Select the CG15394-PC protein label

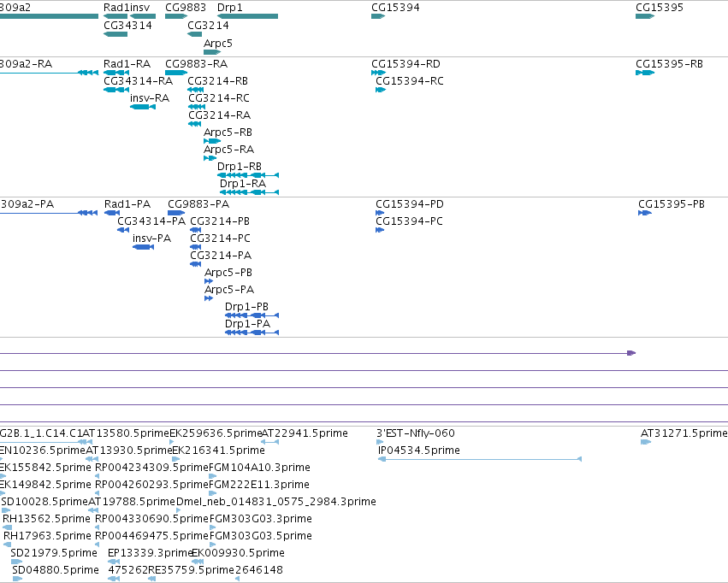pos(409,221)
